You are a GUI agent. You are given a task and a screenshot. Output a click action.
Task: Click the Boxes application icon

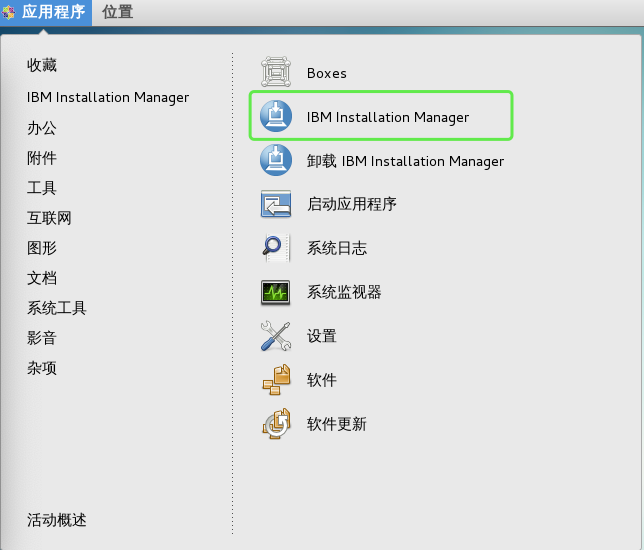[276, 72]
